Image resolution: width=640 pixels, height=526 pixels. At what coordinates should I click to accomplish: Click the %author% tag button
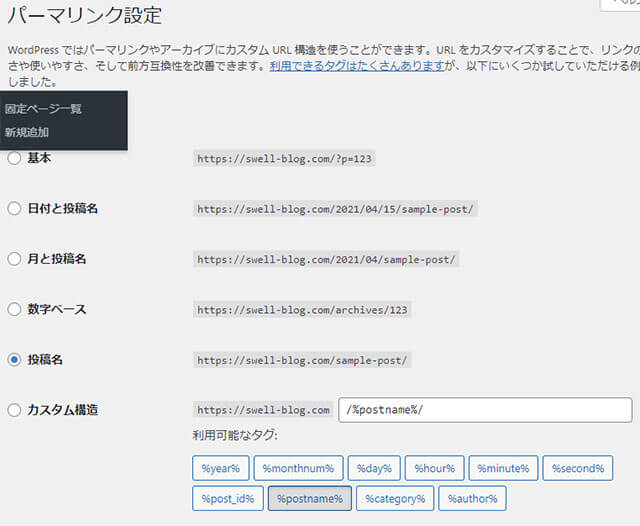coord(473,498)
